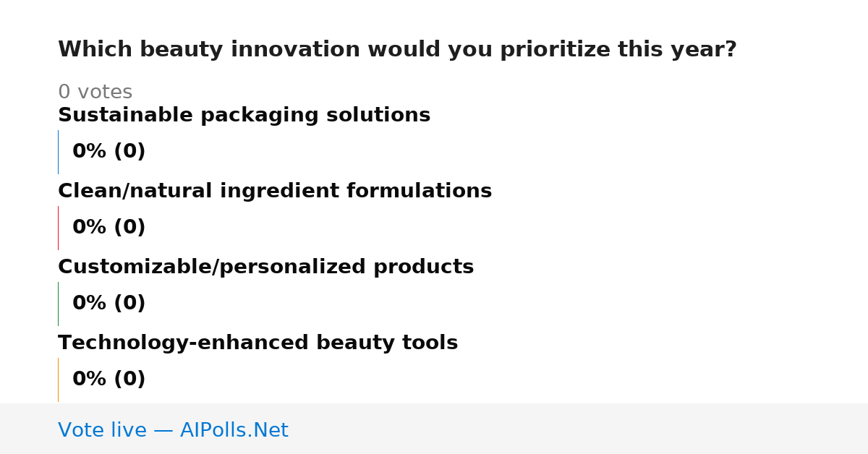Screen dimensions: 868x454
Task: Click the poll question heading
Action: coord(397,50)
